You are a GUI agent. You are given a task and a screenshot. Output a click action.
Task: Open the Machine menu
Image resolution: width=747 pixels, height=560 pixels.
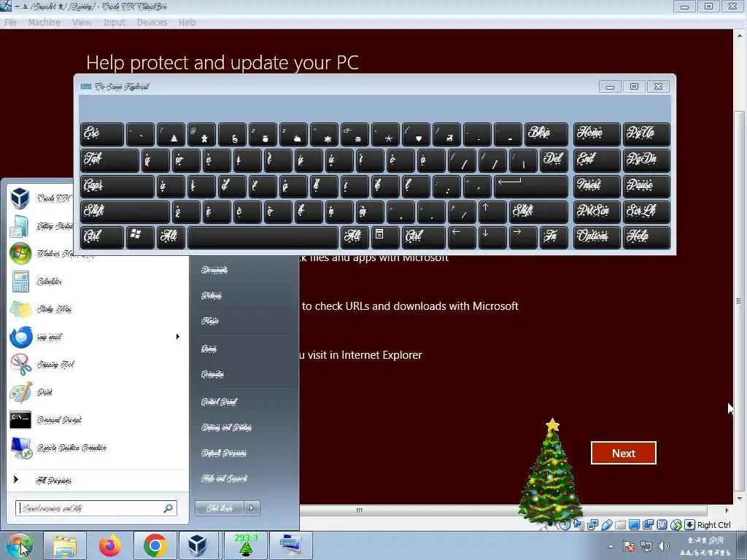point(44,23)
